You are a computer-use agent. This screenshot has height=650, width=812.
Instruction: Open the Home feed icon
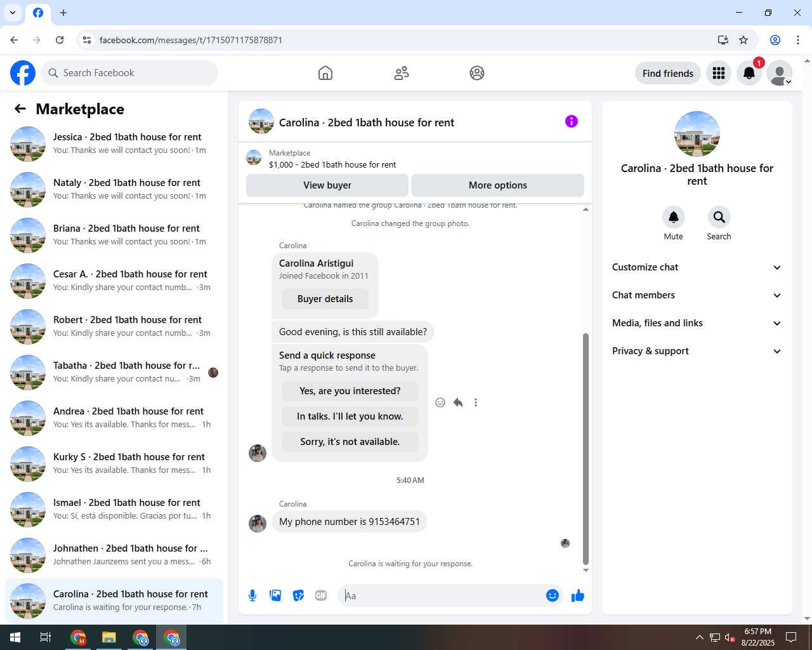coord(325,73)
